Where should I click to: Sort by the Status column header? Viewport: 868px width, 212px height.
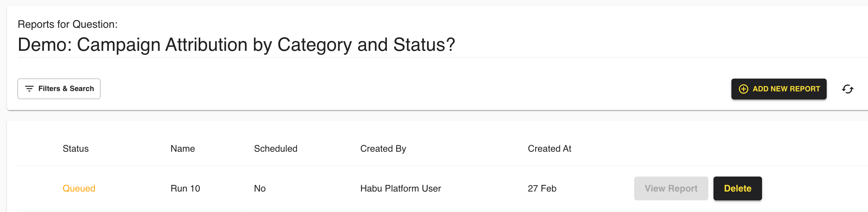tap(76, 148)
